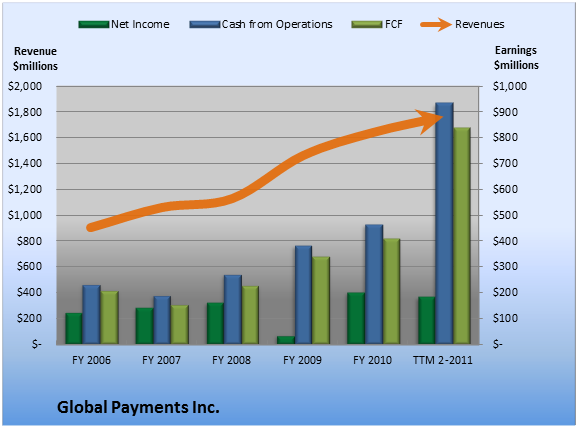Image resolution: width=577 pixels, height=427 pixels.
Task: Click the FCF legend swatch
Action: pyautogui.click(x=367, y=25)
